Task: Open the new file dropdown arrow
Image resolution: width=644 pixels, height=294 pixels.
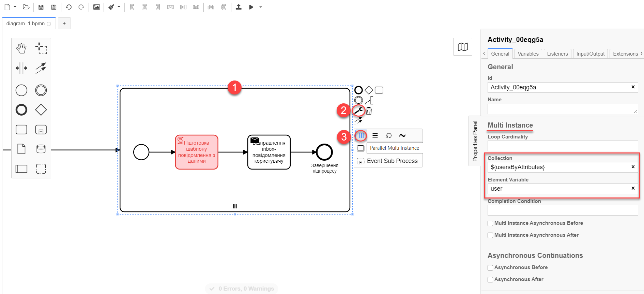Action: (x=15, y=7)
